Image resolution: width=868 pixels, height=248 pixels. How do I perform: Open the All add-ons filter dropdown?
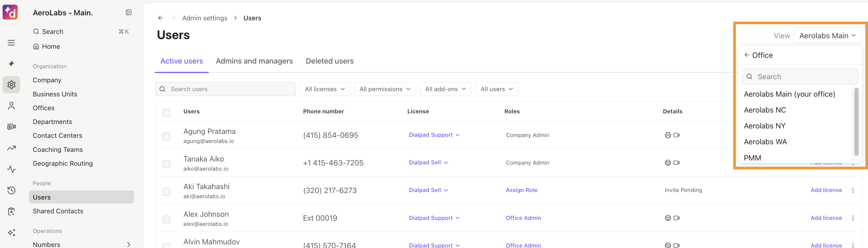tap(445, 89)
